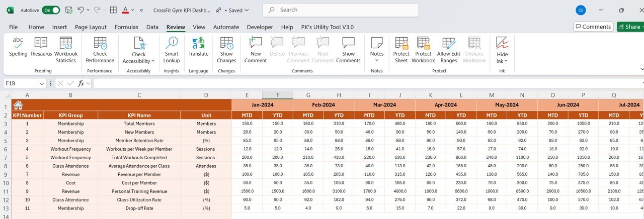Expand the Hide Ink dropdown arrow
Screen dimensions: 644x219
(506, 61)
